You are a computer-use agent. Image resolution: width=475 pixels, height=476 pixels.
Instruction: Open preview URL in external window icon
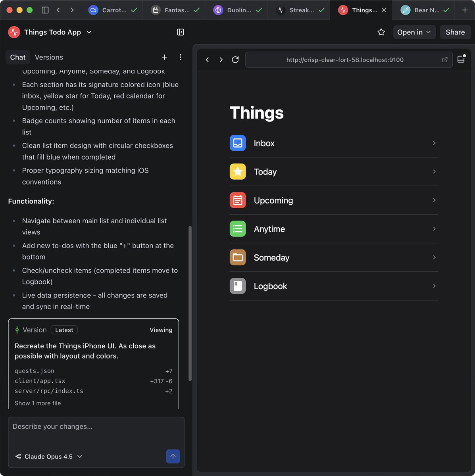tap(445, 59)
